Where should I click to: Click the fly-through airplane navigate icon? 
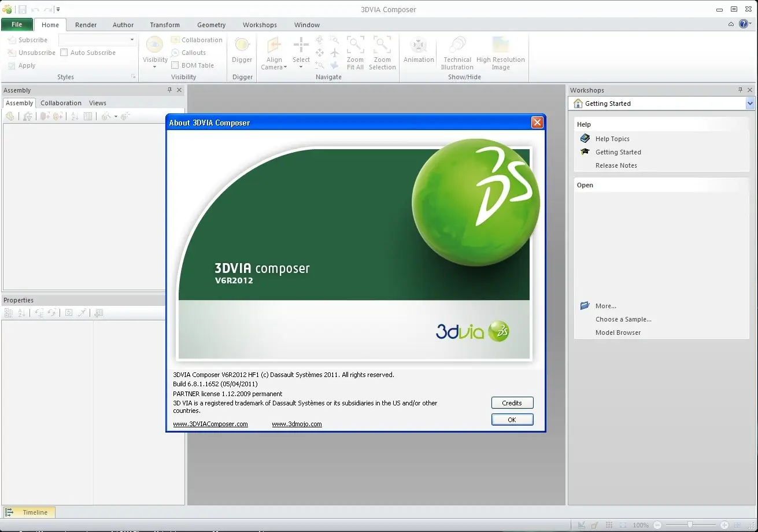pyautogui.click(x=335, y=53)
